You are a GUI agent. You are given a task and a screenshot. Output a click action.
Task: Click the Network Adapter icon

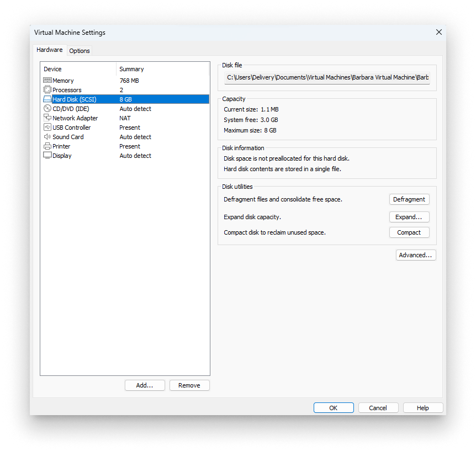tap(47, 118)
